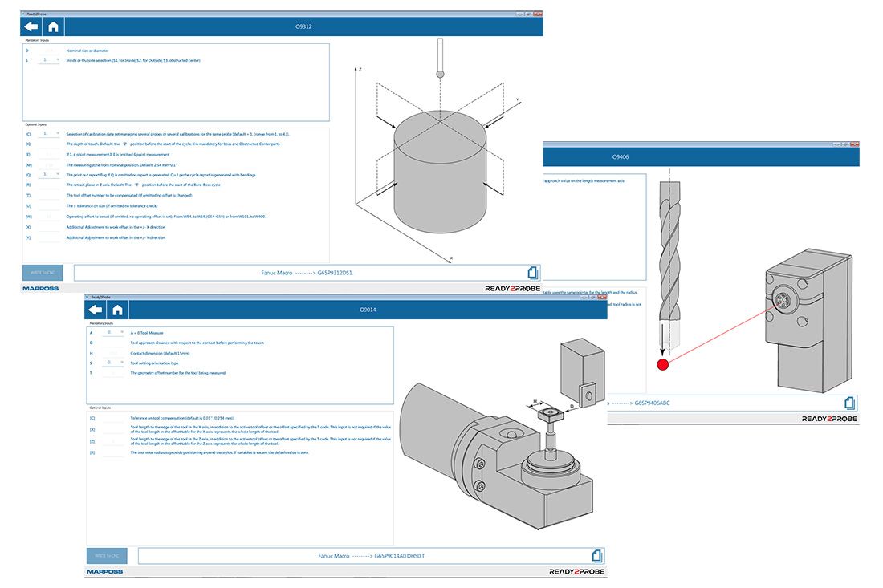Focus [R] retract plane input in O9312
The height and width of the screenshot is (588, 883).
pos(49,185)
